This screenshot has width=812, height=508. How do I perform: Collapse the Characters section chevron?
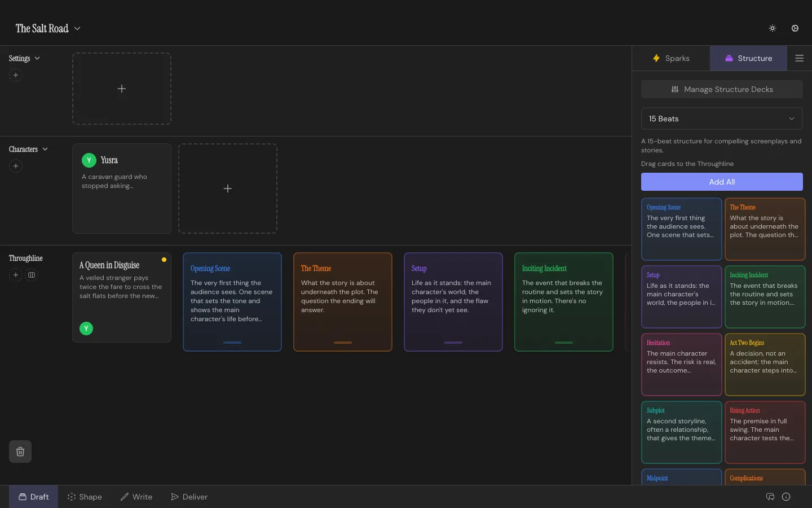[45, 149]
